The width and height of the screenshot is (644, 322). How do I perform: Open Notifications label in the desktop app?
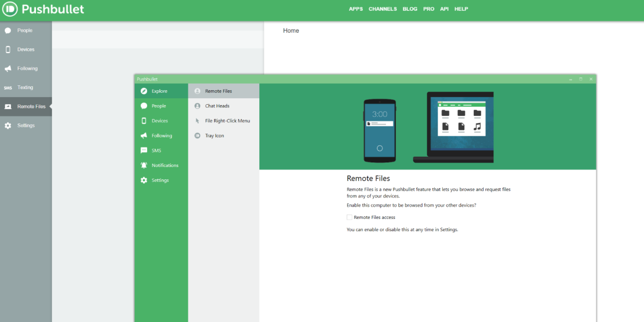click(165, 165)
